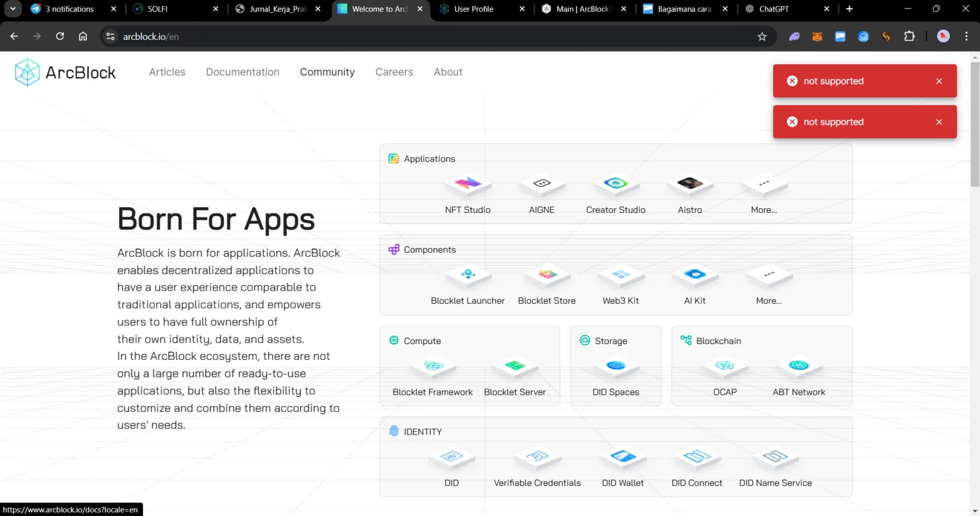Click the IDENTITY section heading
This screenshot has width=980, height=516.
pos(423,432)
